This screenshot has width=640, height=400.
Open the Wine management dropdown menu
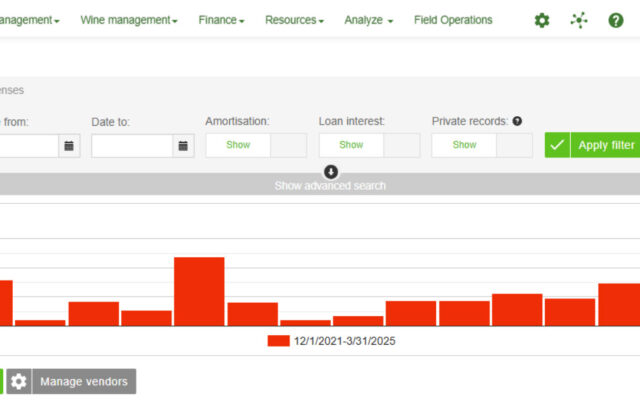(129, 20)
